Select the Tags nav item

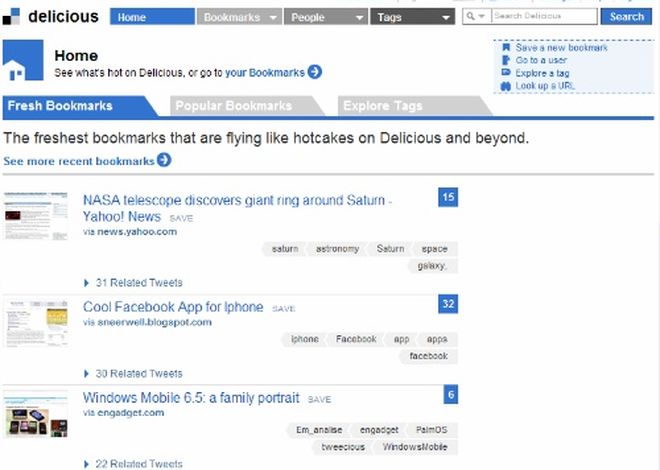412,17
